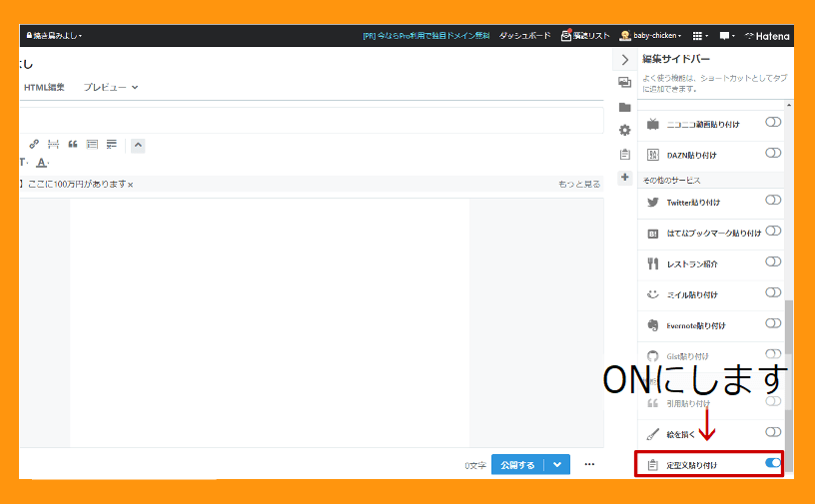Image resolution: width=815 pixels, height=504 pixels.
Task: Switch to the HTML編集 tab
Action: tap(44, 87)
